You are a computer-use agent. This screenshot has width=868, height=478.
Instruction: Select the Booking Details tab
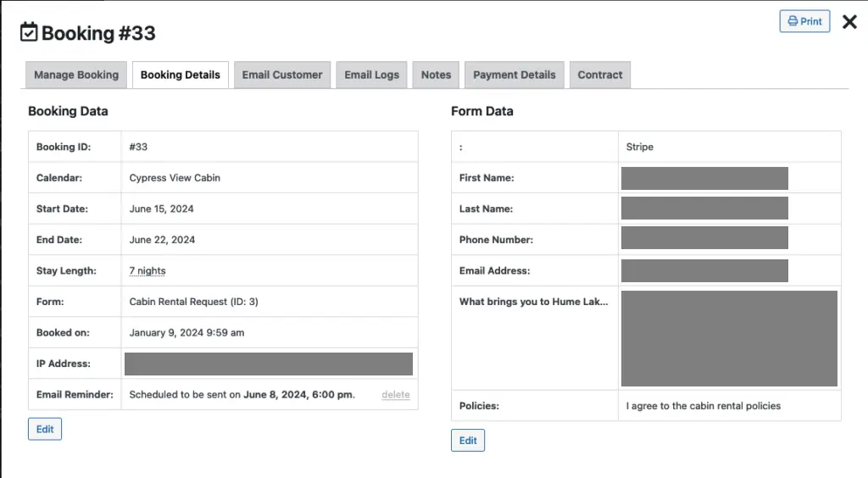click(x=180, y=75)
